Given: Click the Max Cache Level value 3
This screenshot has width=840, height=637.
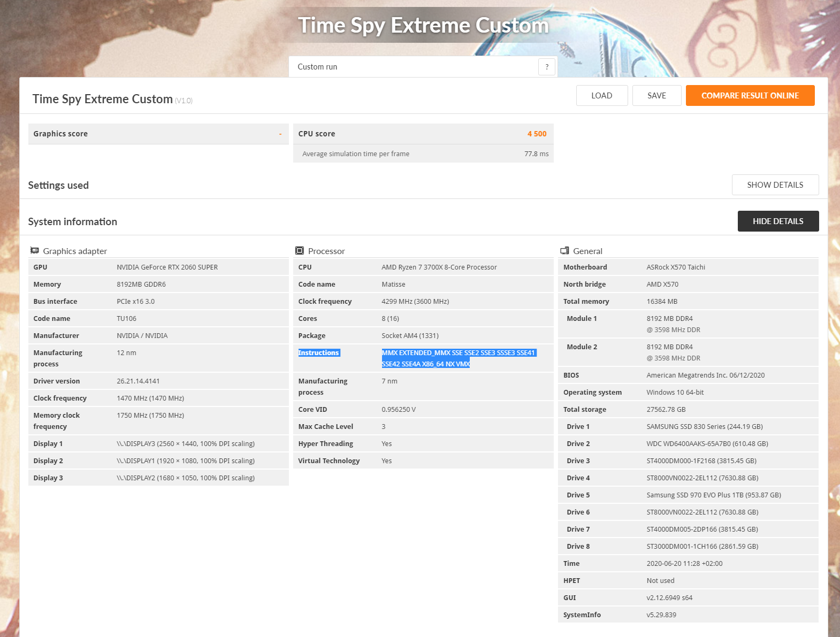Looking at the screenshot, I should (x=384, y=426).
